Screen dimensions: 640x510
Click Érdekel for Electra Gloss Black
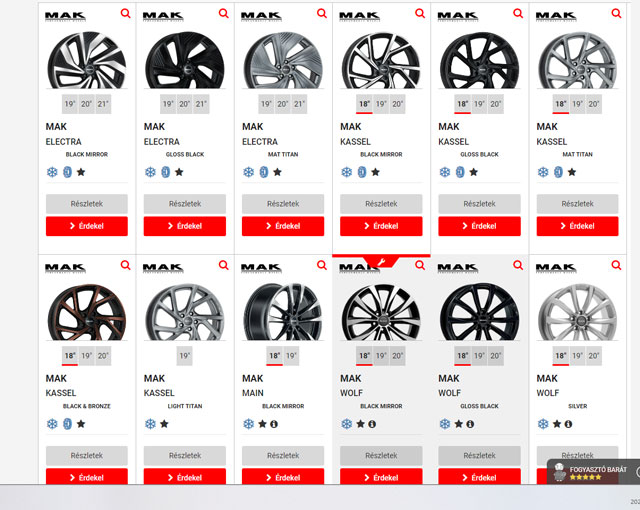184,226
